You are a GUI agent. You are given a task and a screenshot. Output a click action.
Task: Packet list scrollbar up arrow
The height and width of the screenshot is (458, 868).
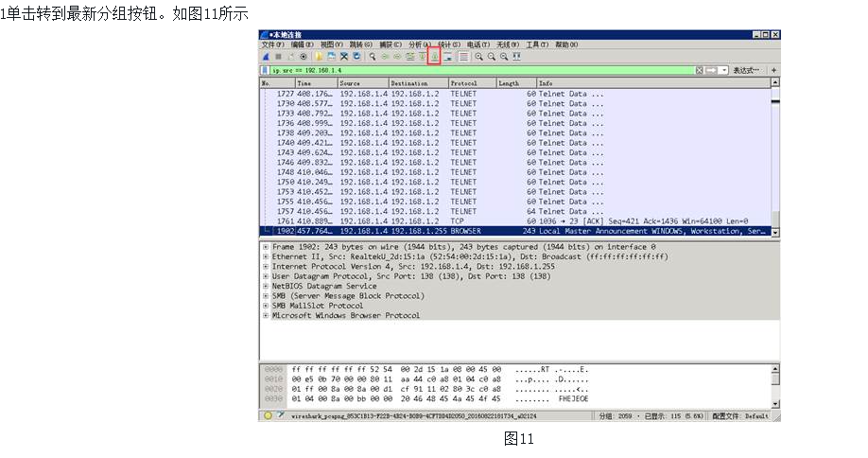point(775,82)
